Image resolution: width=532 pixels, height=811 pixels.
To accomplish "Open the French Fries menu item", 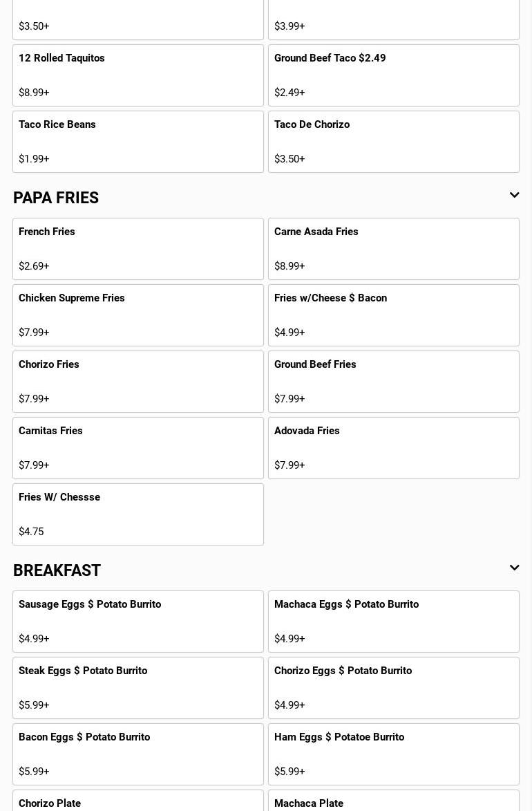I will [x=138, y=249].
